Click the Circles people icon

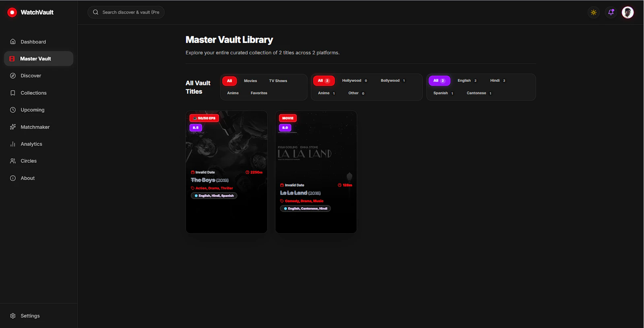click(x=13, y=161)
